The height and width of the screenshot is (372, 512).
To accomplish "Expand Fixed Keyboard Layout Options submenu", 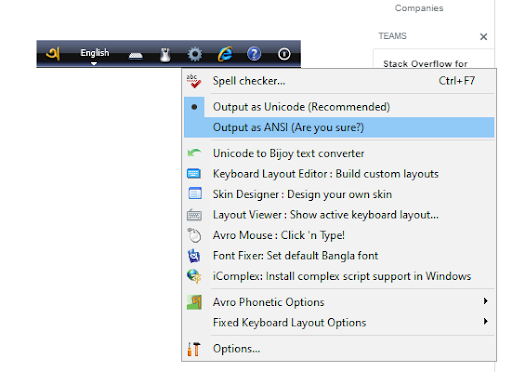I will [339, 322].
